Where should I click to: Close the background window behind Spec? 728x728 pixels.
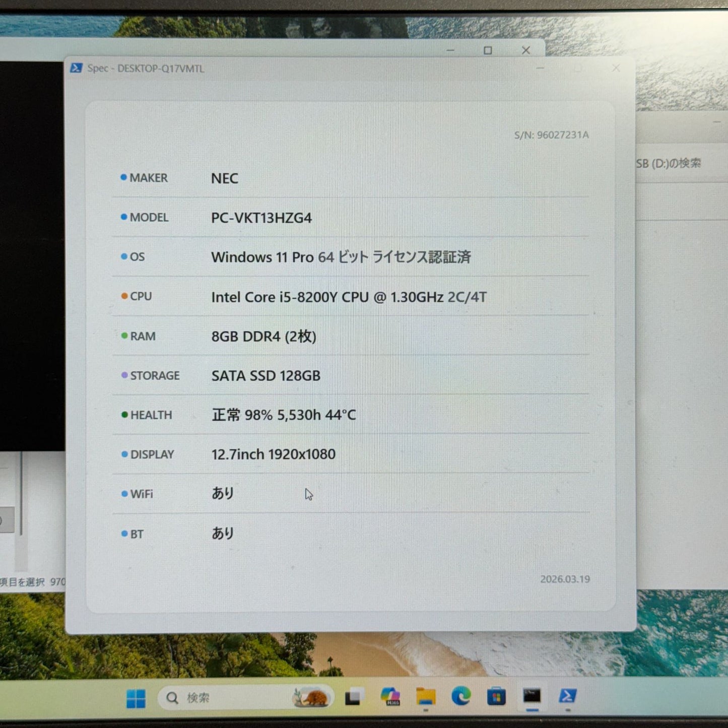(x=526, y=50)
